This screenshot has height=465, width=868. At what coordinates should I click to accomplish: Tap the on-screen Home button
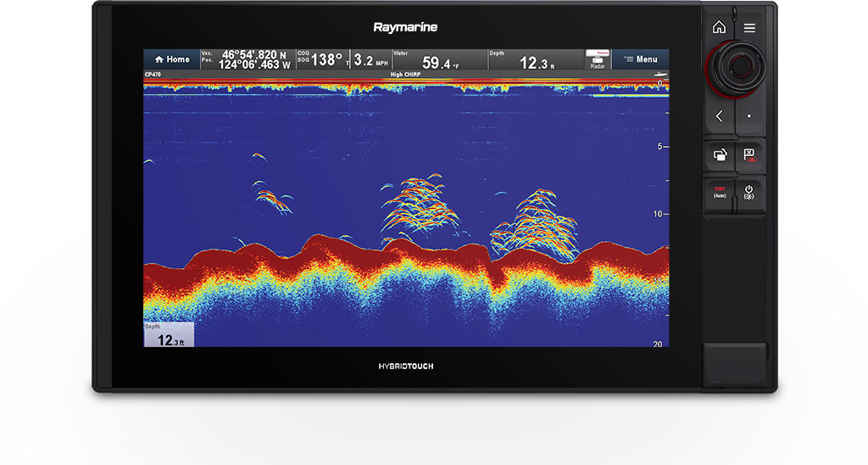(x=171, y=59)
